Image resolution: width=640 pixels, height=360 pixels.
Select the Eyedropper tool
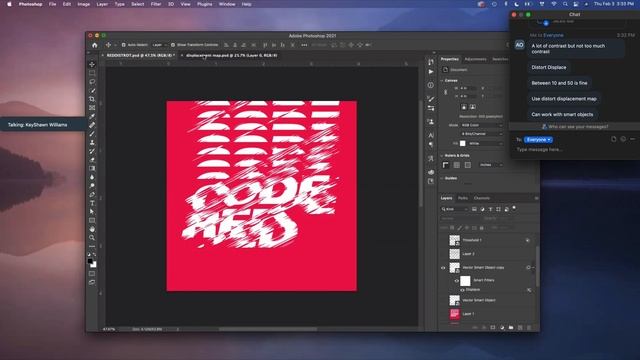pos(92,116)
